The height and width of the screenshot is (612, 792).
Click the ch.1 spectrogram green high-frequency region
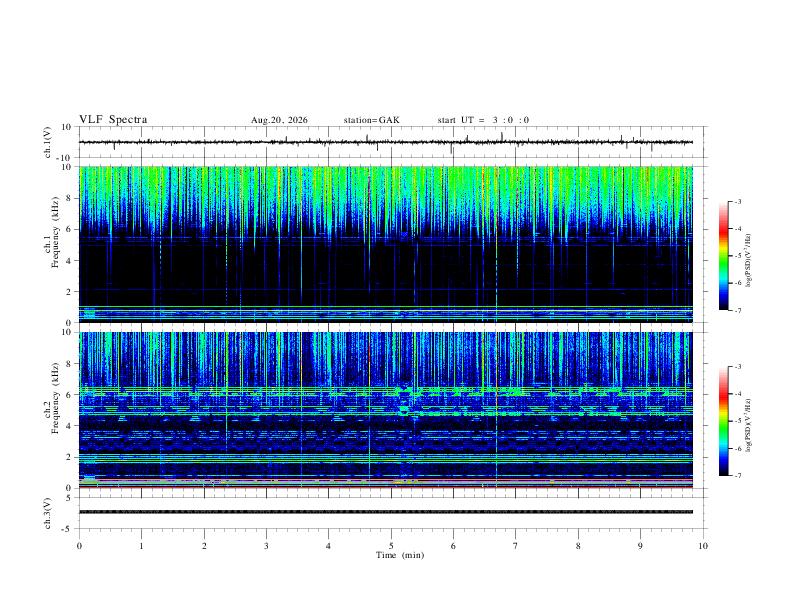pos(386,194)
